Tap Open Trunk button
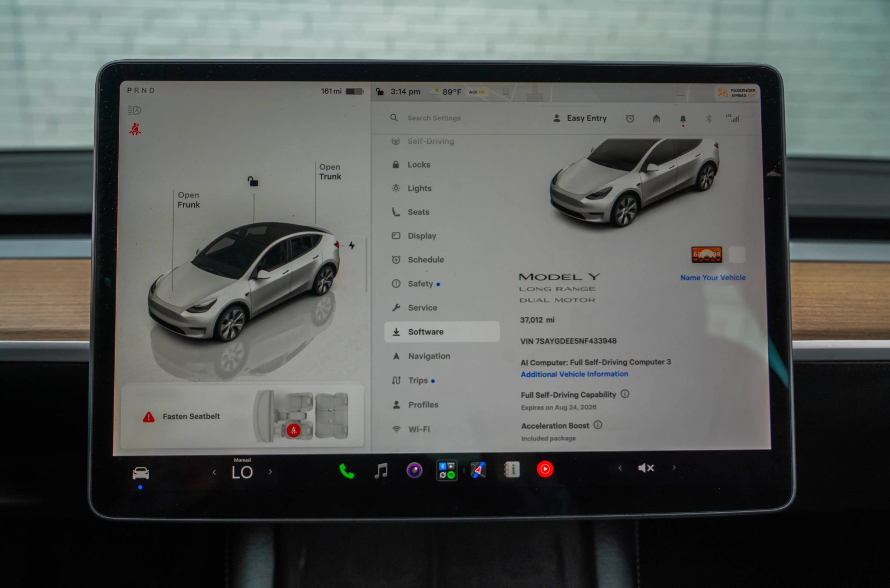The height and width of the screenshot is (588, 890). tap(330, 172)
